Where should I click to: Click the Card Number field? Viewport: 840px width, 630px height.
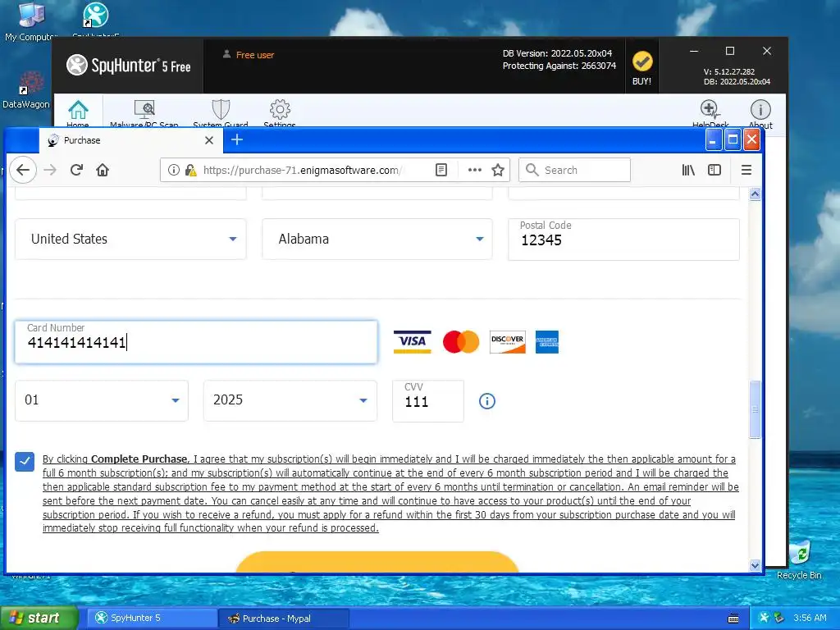[x=196, y=342]
